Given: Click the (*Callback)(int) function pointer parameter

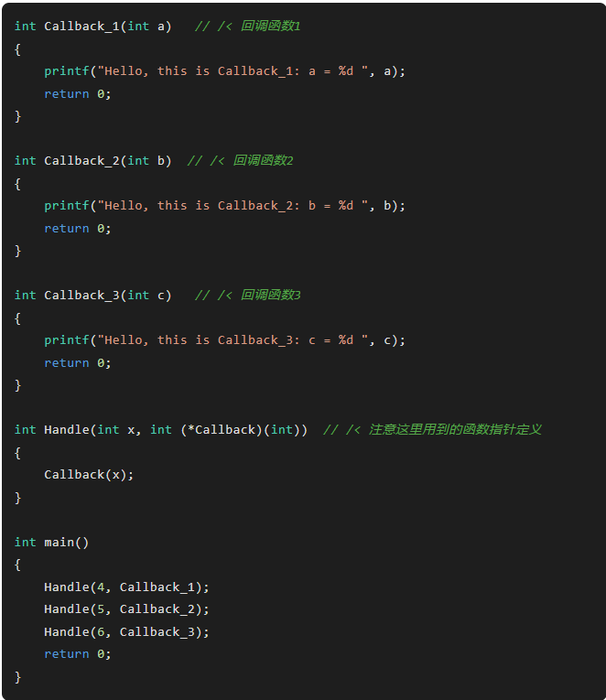Looking at the screenshot, I should pyautogui.click(x=228, y=429).
